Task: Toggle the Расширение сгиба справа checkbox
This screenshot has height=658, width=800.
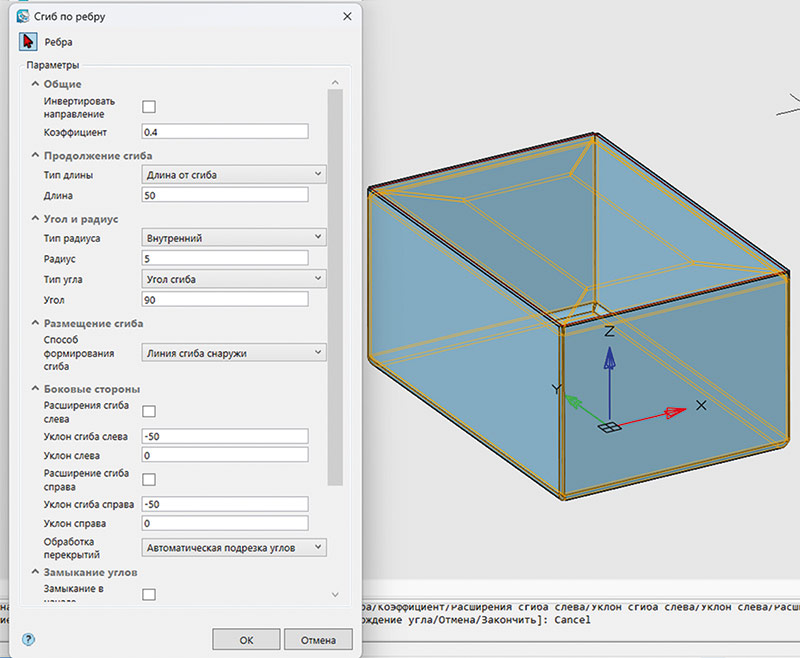Action: tap(149, 479)
